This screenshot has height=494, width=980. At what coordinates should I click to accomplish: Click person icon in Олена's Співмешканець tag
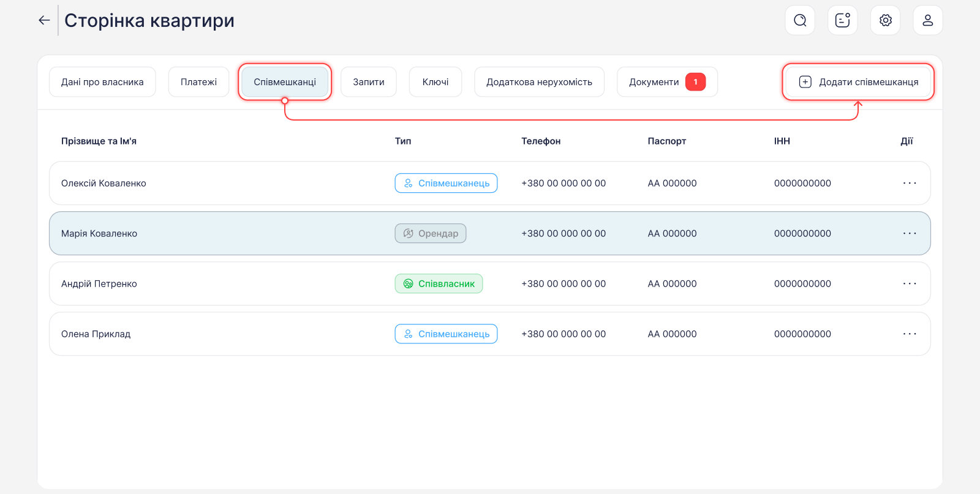point(409,334)
